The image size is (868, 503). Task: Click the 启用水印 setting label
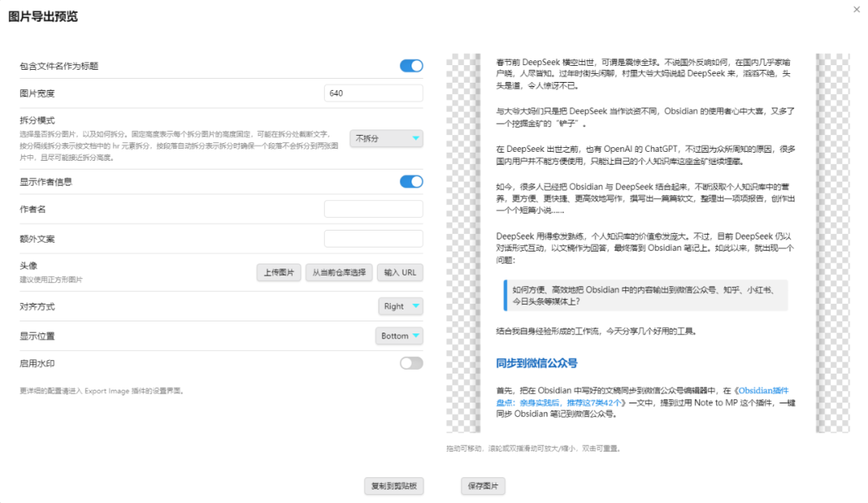[x=37, y=363]
